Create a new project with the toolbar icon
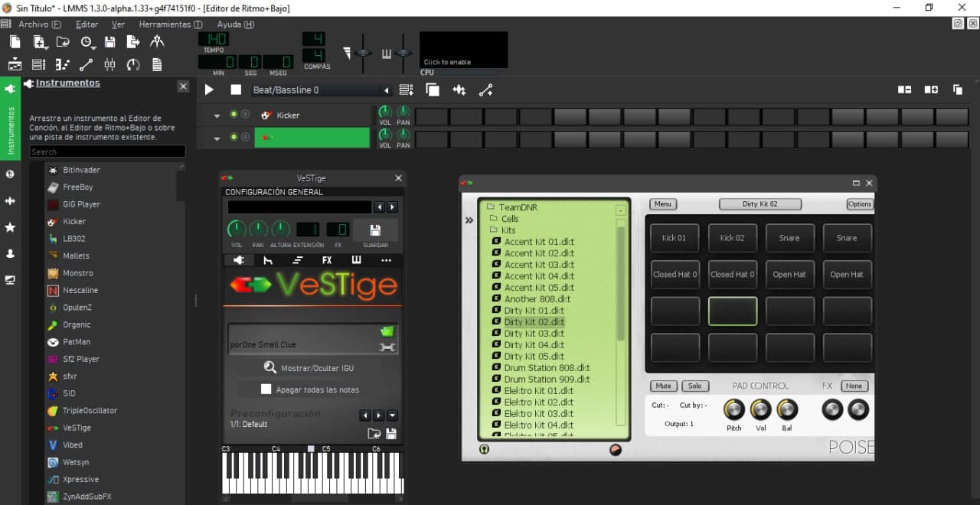980x505 pixels. (x=15, y=42)
